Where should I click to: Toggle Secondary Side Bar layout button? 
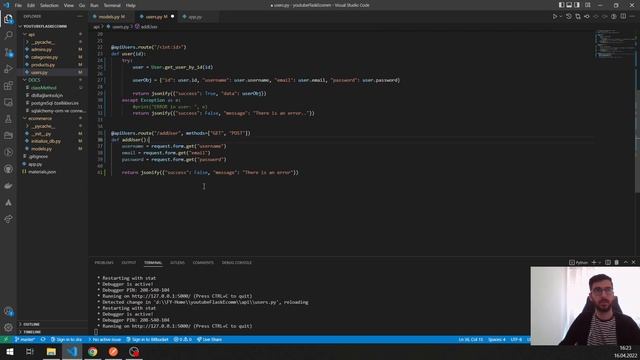point(577,5)
